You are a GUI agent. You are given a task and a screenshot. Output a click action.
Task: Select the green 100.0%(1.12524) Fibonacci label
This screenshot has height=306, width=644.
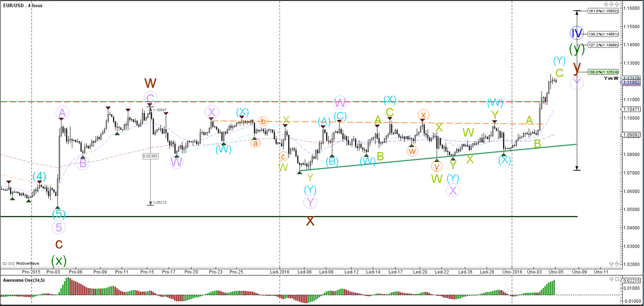(603, 72)
